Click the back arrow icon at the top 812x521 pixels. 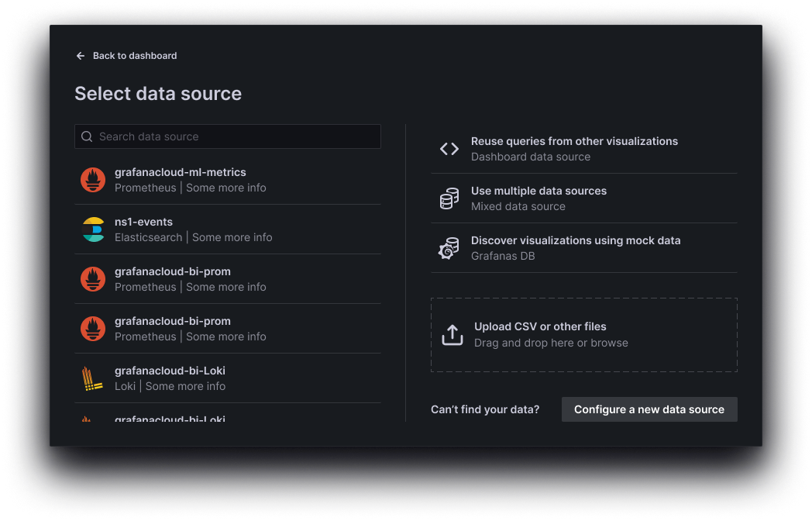tap(80, 56)
